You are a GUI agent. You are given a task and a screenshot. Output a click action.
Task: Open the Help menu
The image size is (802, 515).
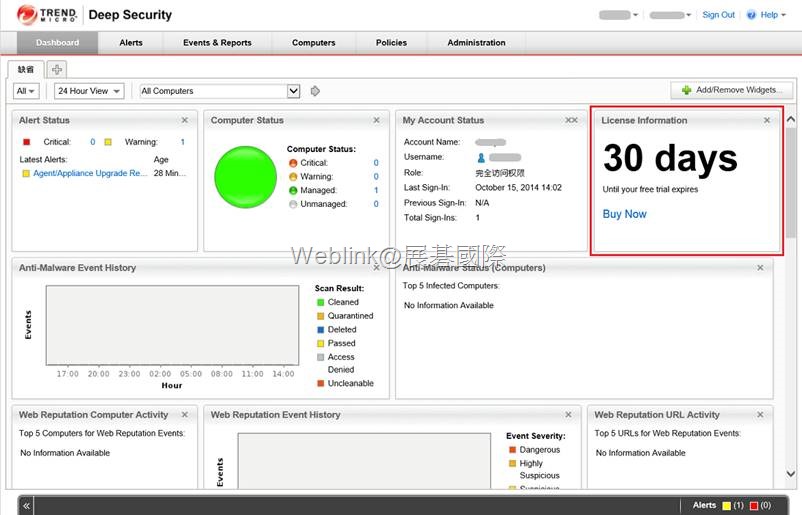coord(772,15)
